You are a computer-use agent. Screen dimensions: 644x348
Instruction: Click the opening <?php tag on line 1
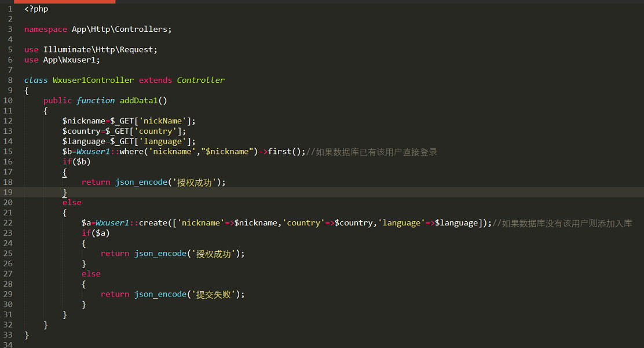click(x=36, y=9)
